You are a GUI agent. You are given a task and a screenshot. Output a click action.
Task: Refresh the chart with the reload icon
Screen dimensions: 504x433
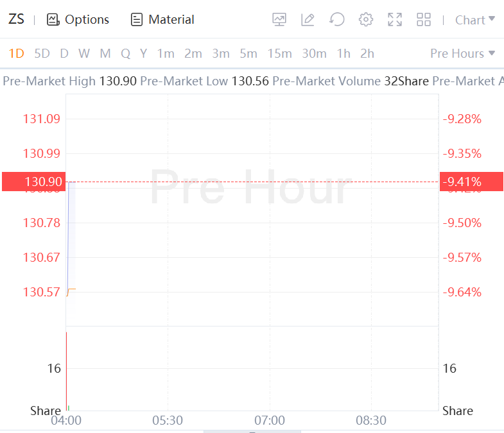pos(336,20)
